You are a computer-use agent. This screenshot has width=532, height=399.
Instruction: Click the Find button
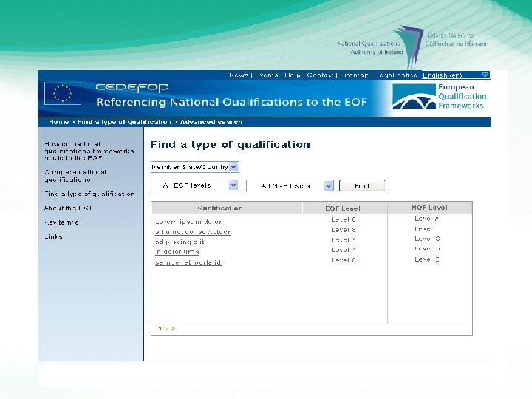pyautogui.click(x=362, y=186)
